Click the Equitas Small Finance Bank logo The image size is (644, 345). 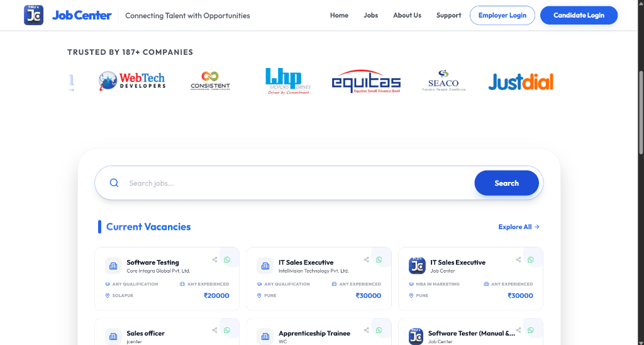point(367,81)
